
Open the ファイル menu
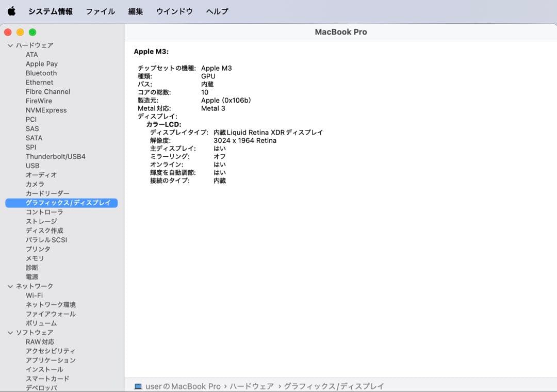[x=100, y=11]
